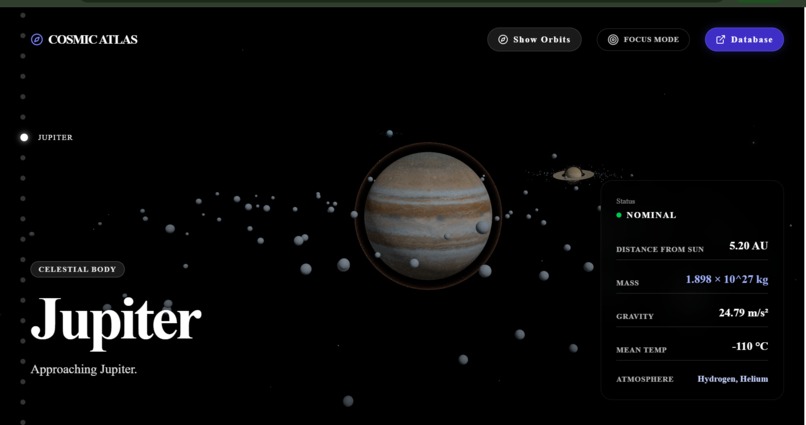
Task: Click the NOMINAL status text
Action: coord(651,215)
